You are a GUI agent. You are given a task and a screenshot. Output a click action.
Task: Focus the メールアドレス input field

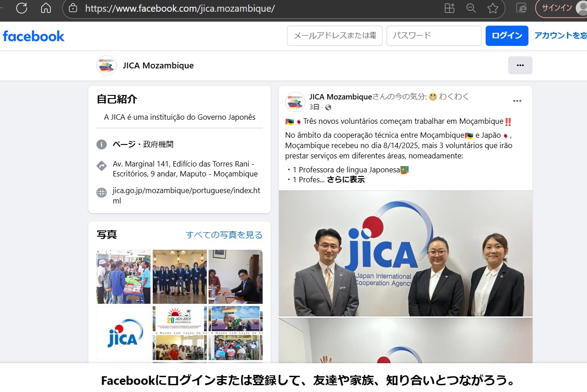coord(335,36)
